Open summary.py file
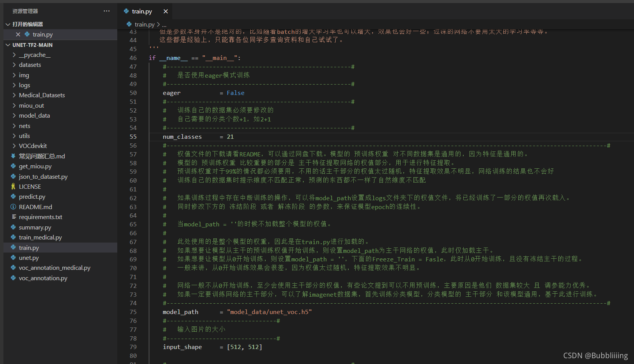The width and height of the screenshot is (634, 364). [x=35, y=227]
